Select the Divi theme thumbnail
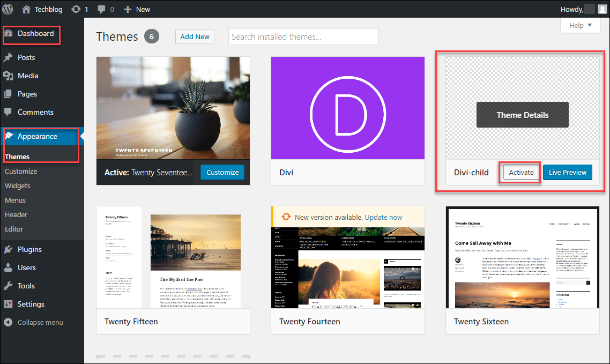The width and height of the screenshot is (610, 364). point(348,108)
